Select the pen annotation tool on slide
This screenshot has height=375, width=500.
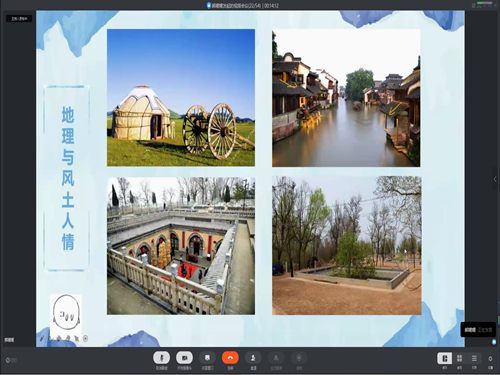(42, 338)
